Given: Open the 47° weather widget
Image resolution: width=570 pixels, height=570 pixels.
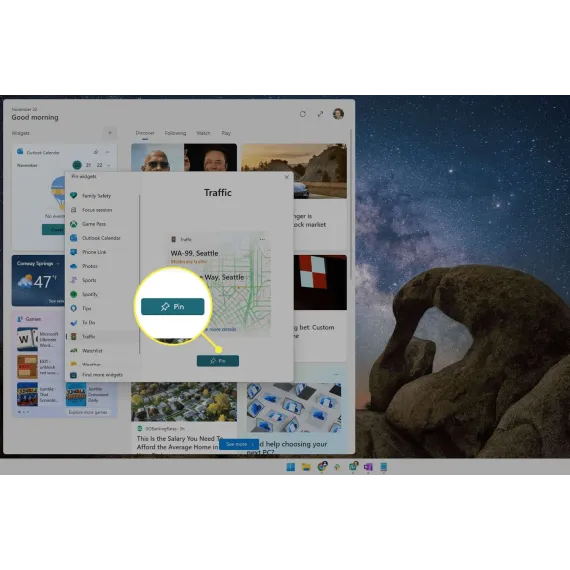Looking at the screenshot, I should [39, 281].
